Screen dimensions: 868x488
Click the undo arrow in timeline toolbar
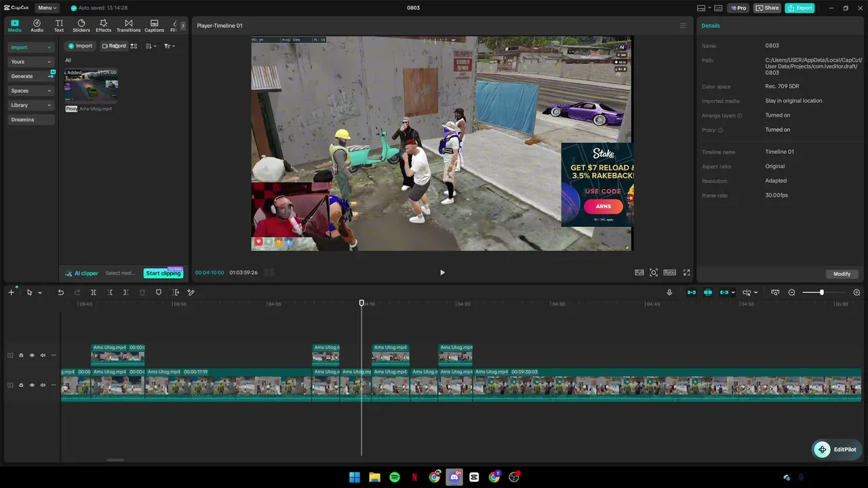(x=60, y=293)
